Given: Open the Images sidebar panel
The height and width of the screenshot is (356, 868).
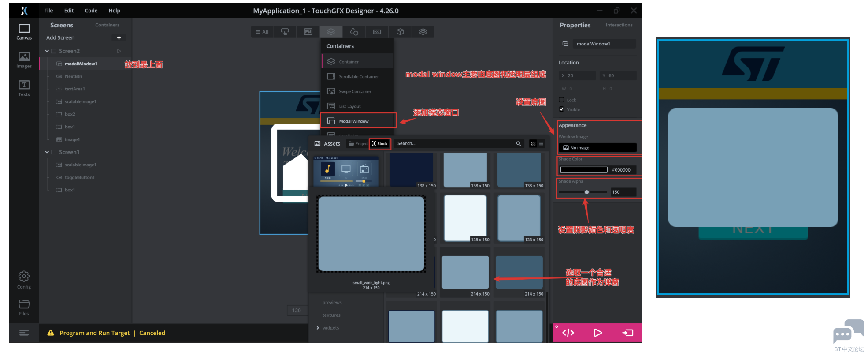Looking at the screenshot, I should coord(24,60).
